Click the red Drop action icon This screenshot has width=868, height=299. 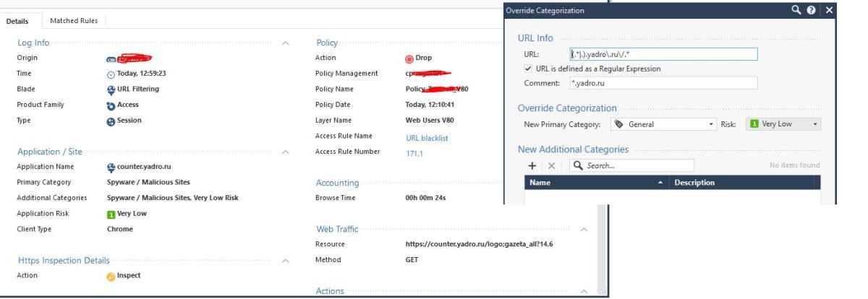coord(409,58)
